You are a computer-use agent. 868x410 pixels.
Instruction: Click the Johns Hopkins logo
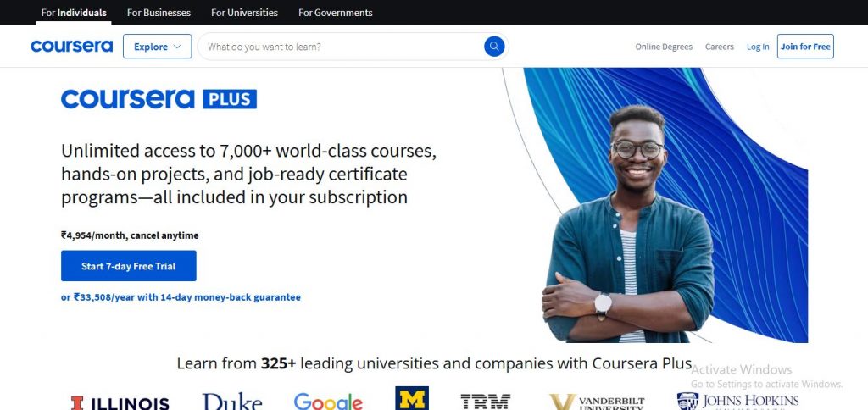pos(738,402)
